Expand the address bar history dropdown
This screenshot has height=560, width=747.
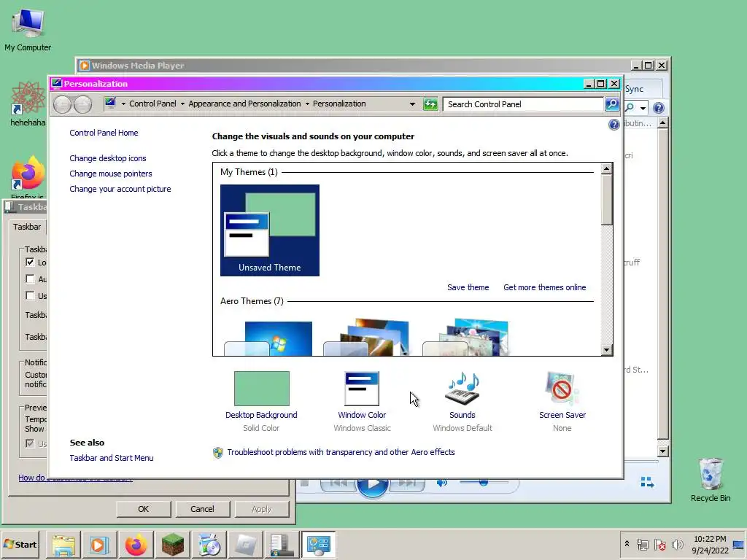(413, 104)
